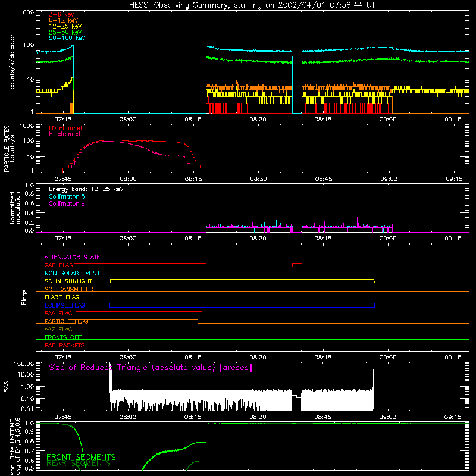Viewport: 476px width, 476px height.
Task: Click the 'LO channel' particle legend
Action: click(65, 128)
